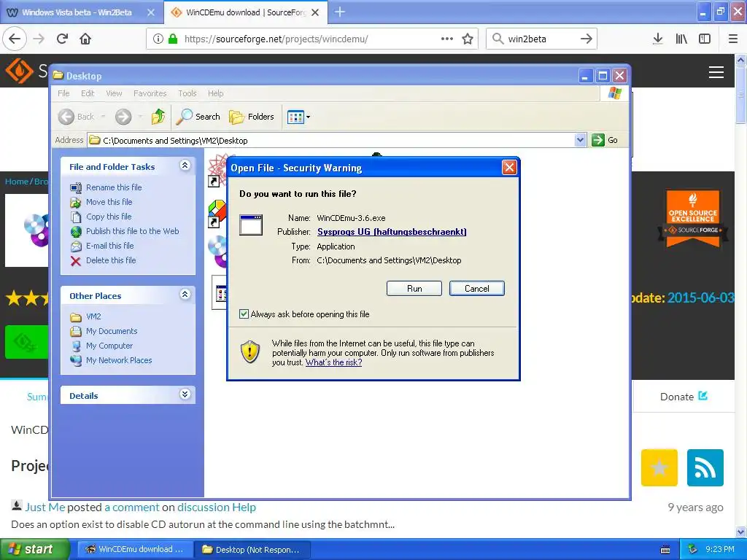This screenshot has width=747, height=560.
Task: Go to the Firefox home page
Action: click(x=85, y=39)
